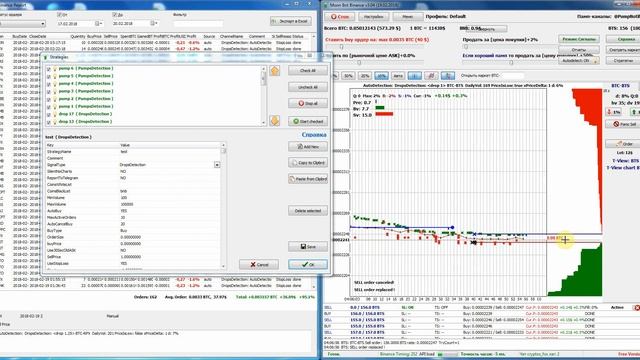Open calendar picker for the 20.02.2018 date

point(153,24)
